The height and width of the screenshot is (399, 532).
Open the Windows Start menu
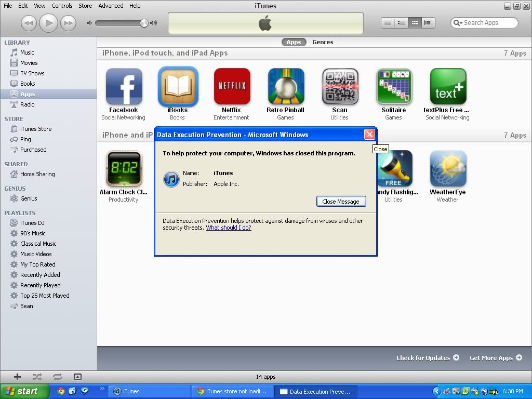tap(24, 391)
